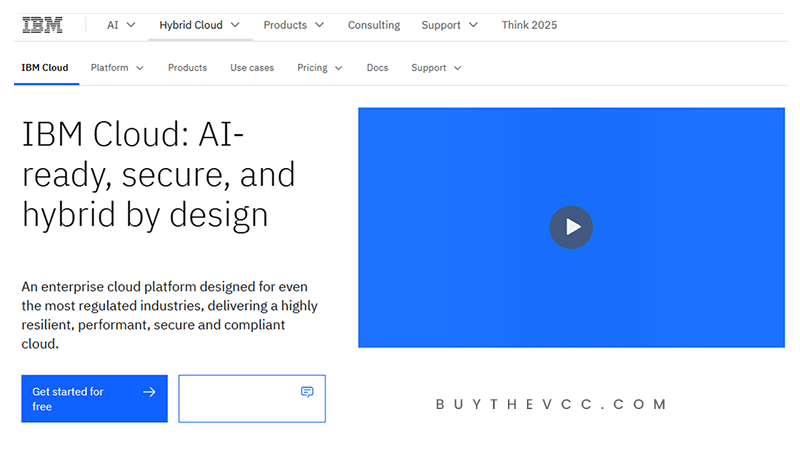Open top-bar Products menu label

[285, 25]
